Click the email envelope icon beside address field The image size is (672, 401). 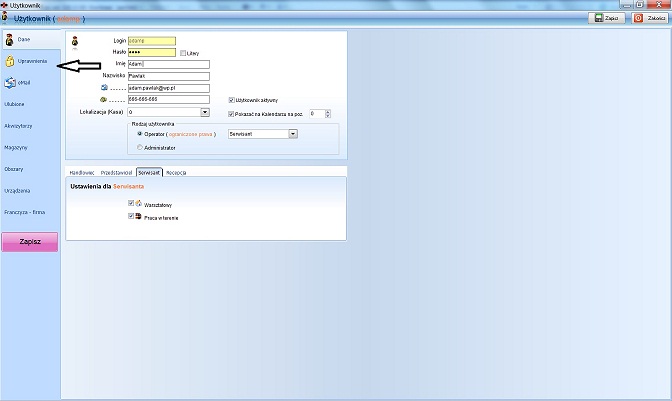[x=104, y=87]
